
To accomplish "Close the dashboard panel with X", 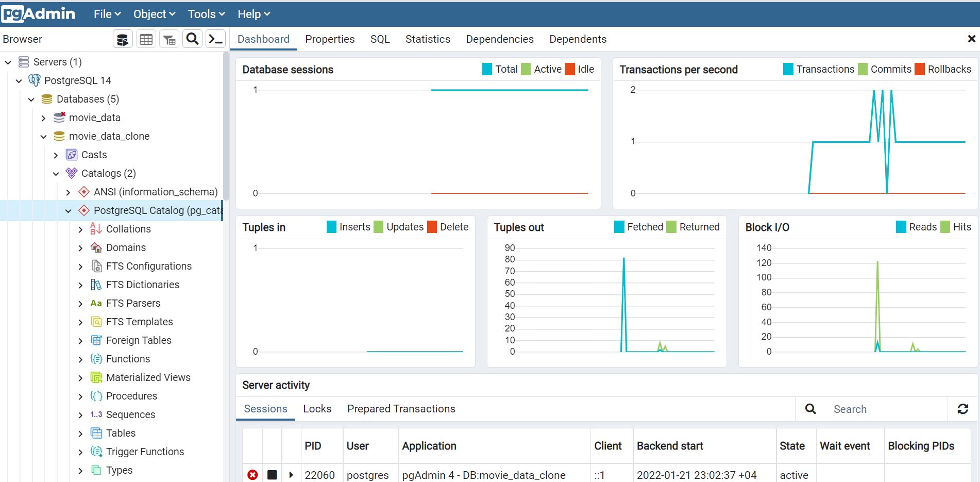I will (971, 39).
